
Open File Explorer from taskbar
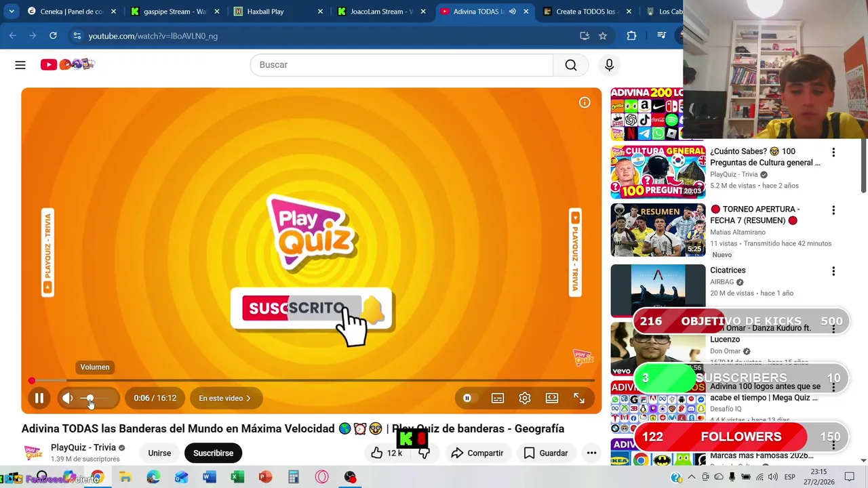[x=125, y=477]
